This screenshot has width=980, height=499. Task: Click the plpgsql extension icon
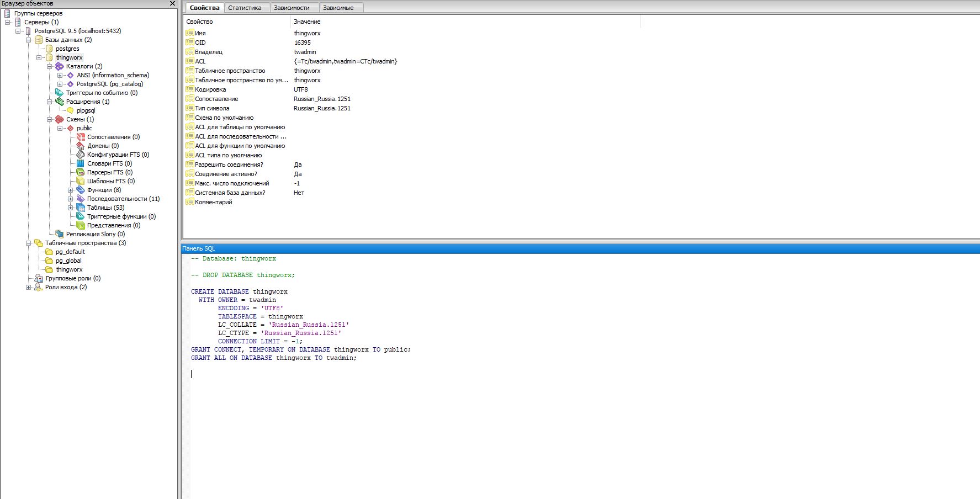pyautogui.click(x=70, y=110)
